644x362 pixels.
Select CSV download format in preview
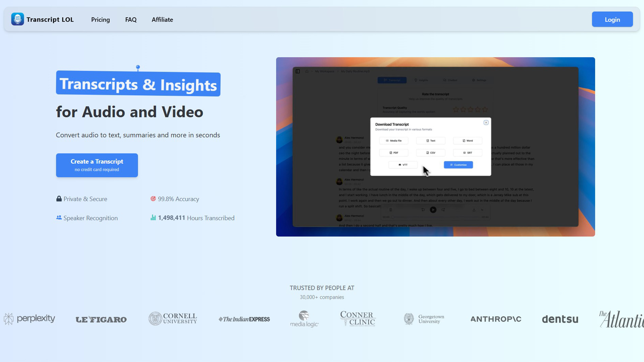431,153
